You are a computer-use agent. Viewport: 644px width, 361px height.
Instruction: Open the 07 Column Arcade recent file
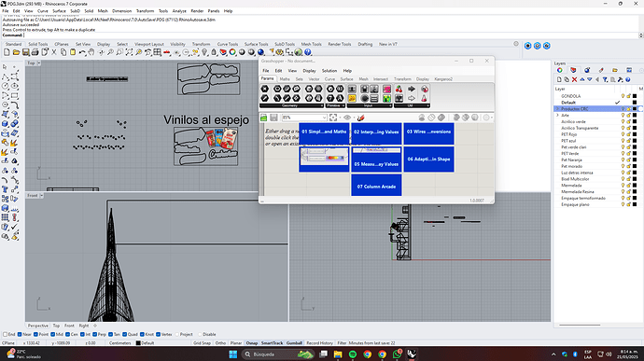(x=376, y=185)
